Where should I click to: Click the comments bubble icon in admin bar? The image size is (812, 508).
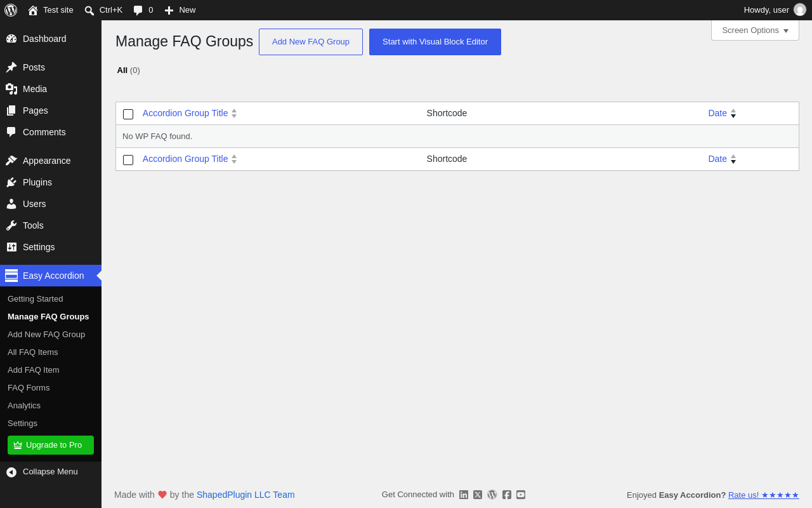(x=138, y=10)
